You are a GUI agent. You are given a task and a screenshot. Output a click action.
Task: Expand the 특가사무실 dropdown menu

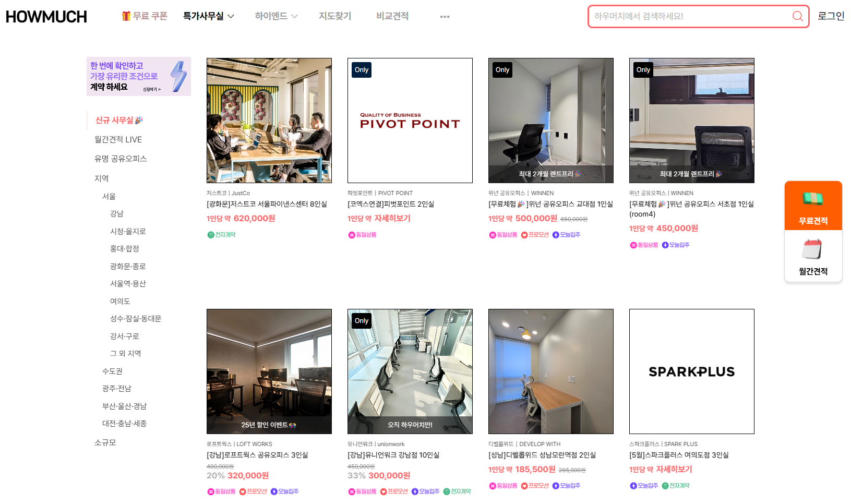[208, 16]
